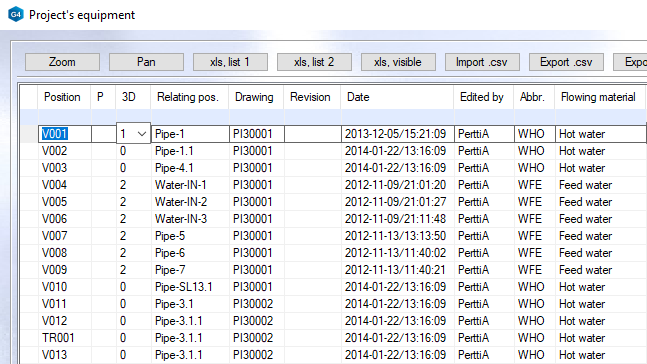Select the V001 position input field

(65, 134)
